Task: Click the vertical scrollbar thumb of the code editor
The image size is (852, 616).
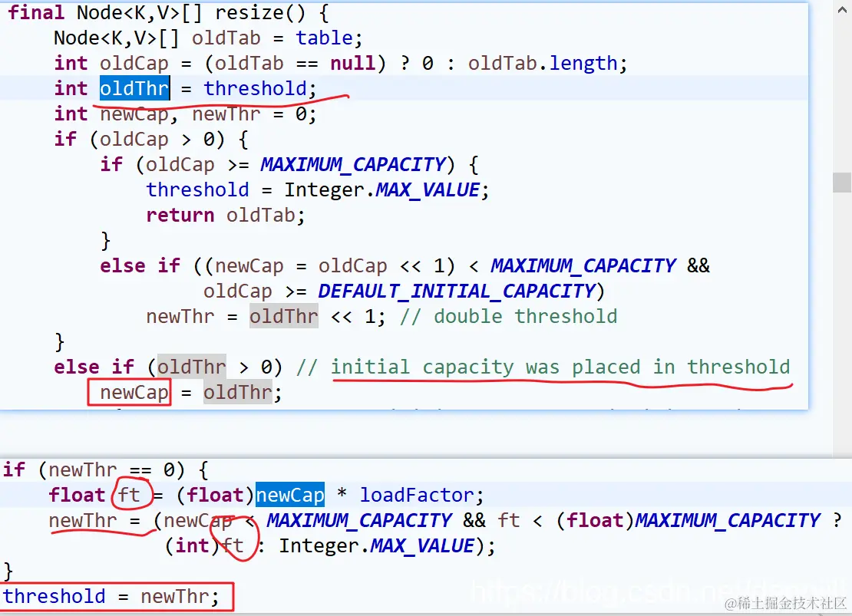Action: (842, 183)
